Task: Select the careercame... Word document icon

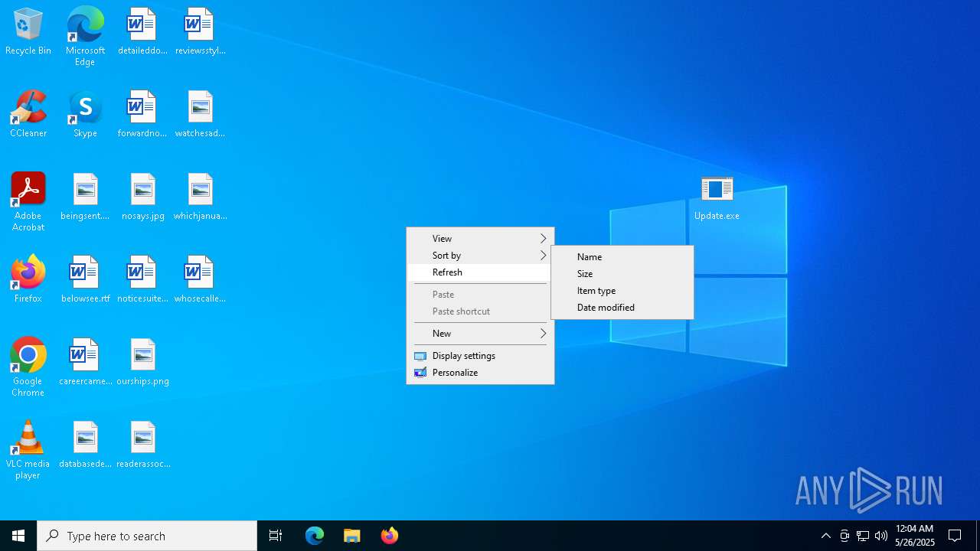Action: tap(85, 363)
